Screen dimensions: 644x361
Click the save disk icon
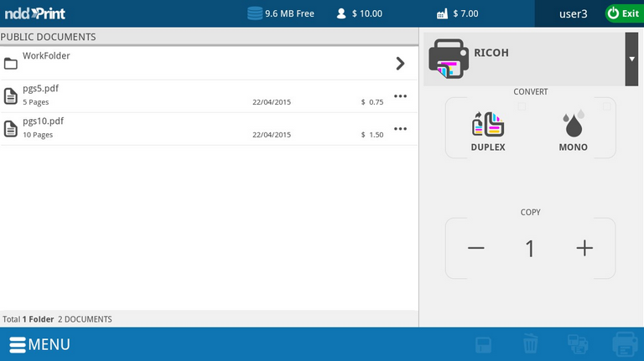click(483, 344)
